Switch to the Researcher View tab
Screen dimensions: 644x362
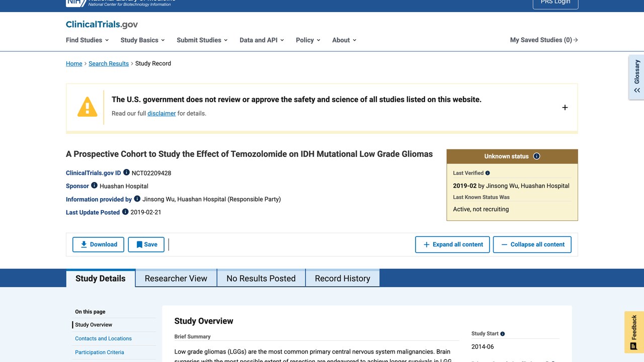[x=176, y=278]
